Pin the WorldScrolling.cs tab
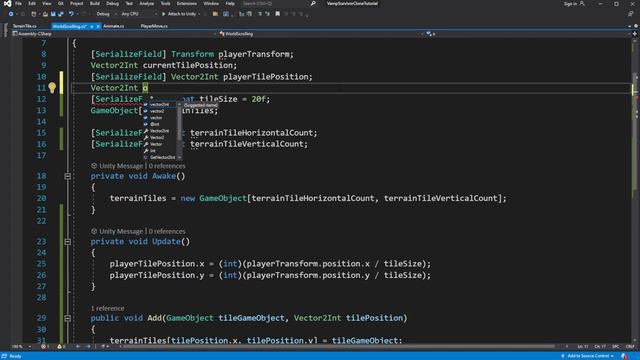Viewport: 640px width, 360px height. click(92, 26)
